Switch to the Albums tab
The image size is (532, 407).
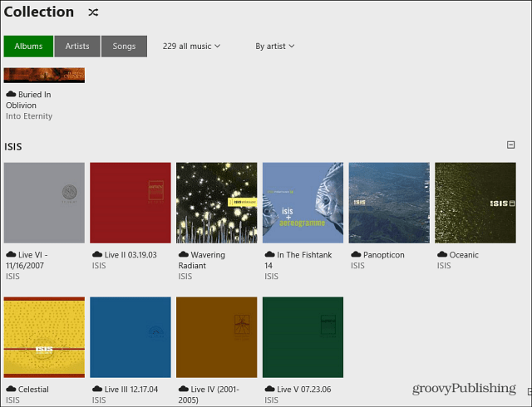point(28,47)
